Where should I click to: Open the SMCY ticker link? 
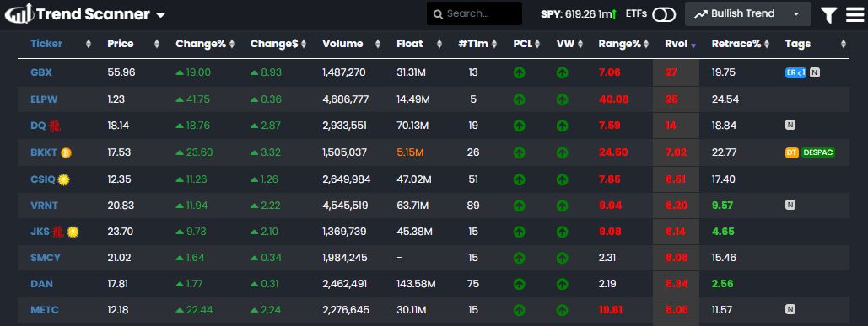click(x=46, y=258)
